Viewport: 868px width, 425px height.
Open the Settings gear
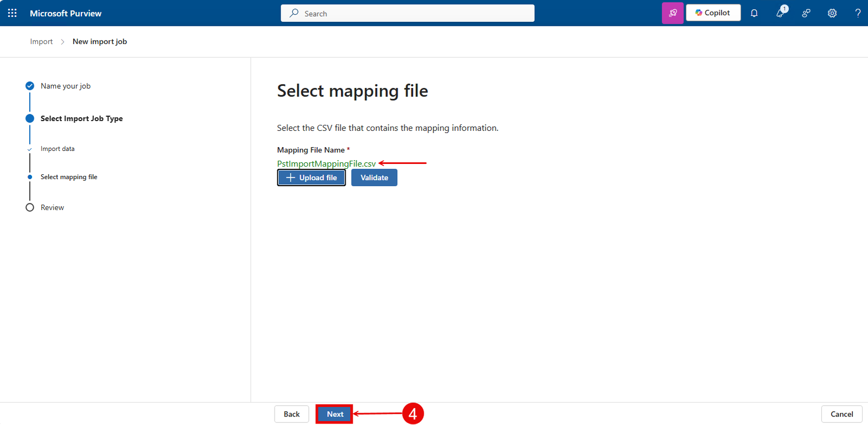point(832,13)
